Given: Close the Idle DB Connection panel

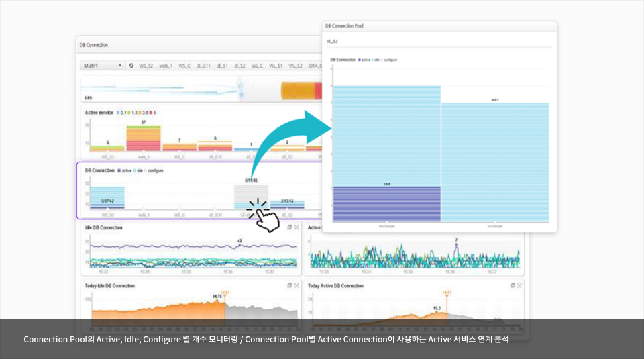Looking at the screenshot, I should tap(297, 228).
